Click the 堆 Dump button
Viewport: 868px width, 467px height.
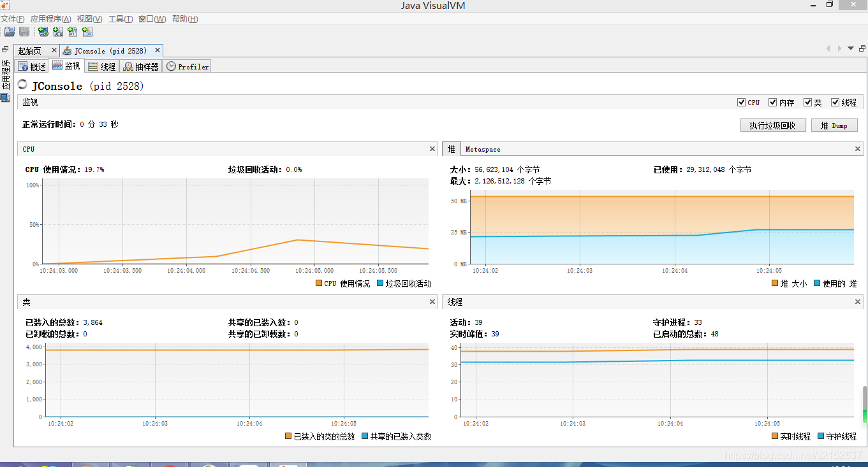pyautogui.click(x=834, y=126)
